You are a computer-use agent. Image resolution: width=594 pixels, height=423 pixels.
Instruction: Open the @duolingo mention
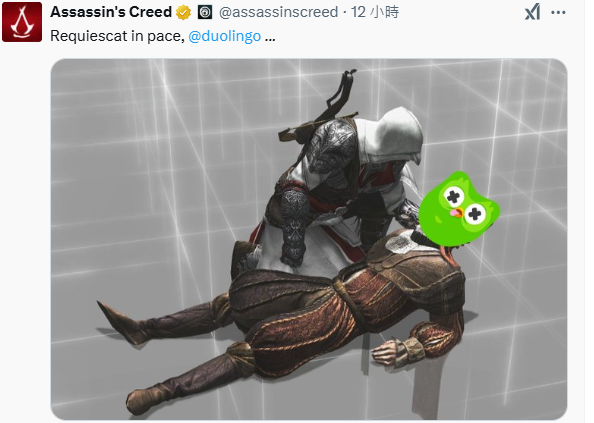pos(225,36)
